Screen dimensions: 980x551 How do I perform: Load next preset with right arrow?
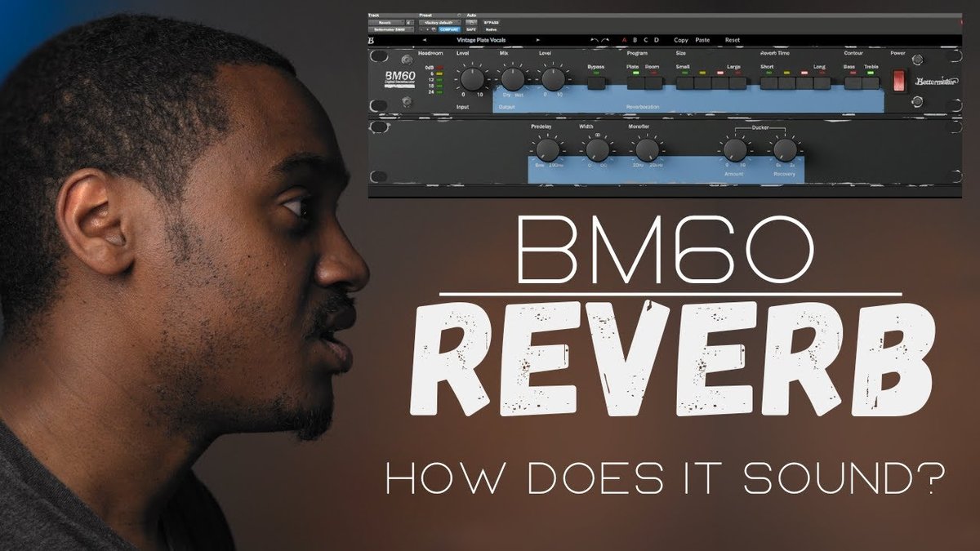[537, 40]
